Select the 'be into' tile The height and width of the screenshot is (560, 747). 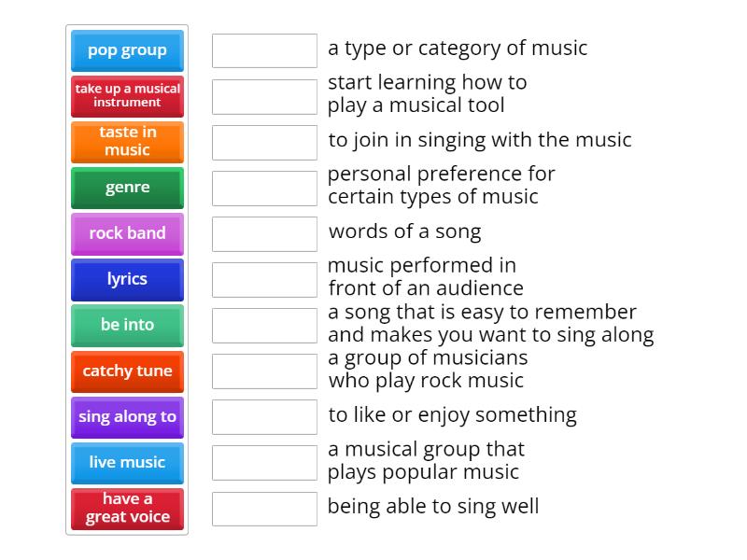pyautogui.click(x=127, y=325)
